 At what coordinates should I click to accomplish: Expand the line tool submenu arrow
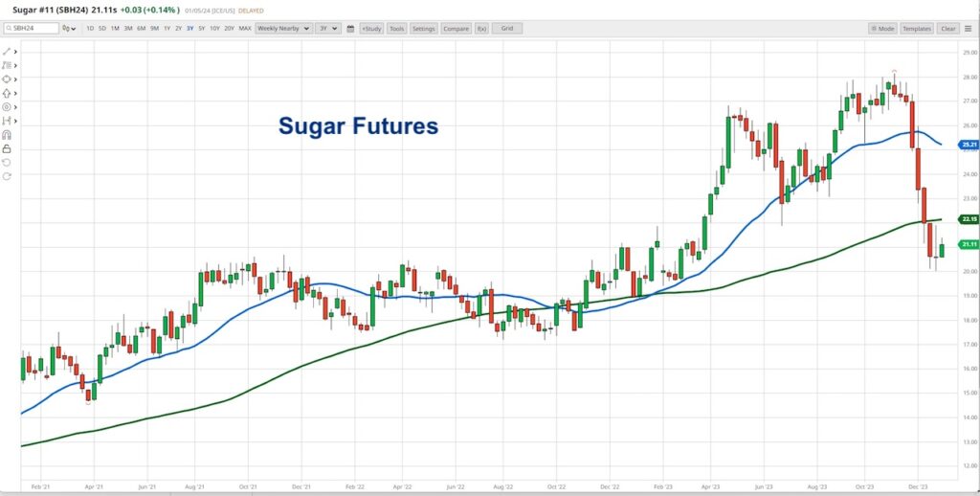point(15,52)
